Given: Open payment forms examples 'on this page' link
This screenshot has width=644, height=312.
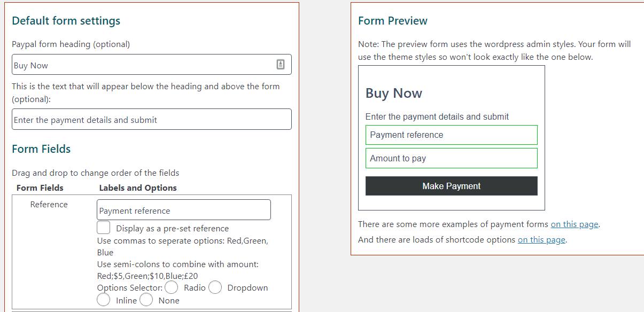Looking at the screenshot, I should click(575, 224).
